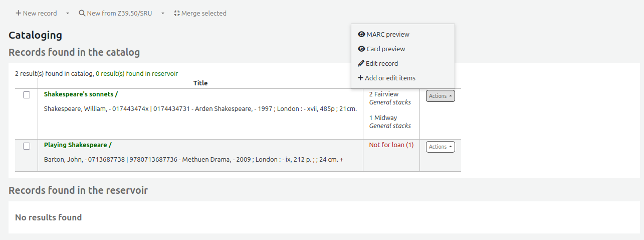Click the Title column header
Viewport: 644px width, 240px height.
coord(200,83)
